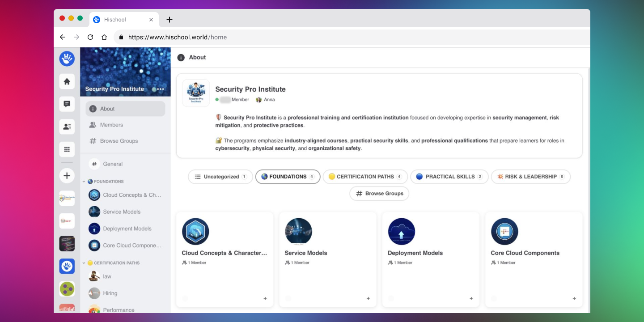Open Core Cloud Components in sidebar

[125, 246]
